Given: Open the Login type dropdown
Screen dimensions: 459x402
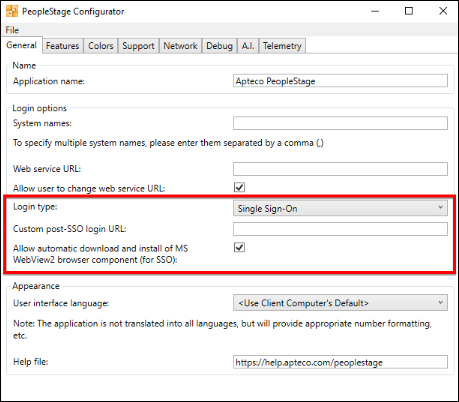Looking at the screenshot, I should (x=340, y=208).
